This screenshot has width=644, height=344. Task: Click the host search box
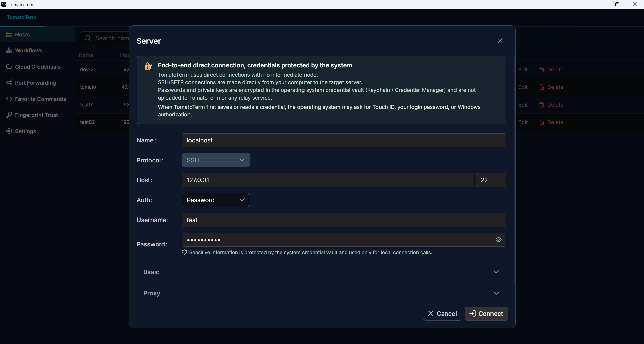click(104, 38)
